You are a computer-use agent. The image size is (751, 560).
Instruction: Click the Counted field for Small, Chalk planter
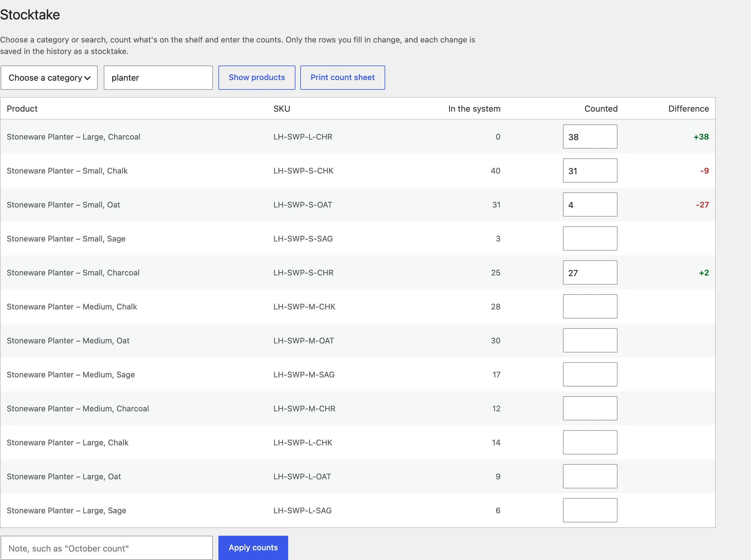590,170
